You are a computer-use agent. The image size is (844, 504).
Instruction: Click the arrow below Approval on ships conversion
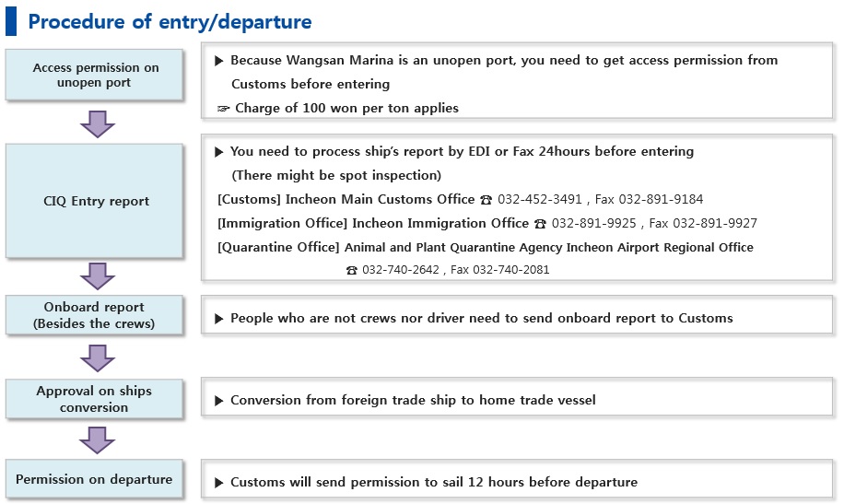[98, 440]
